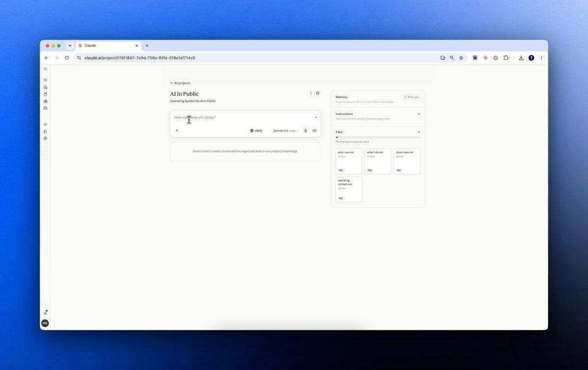Open the style-rules.md file card
Viewport: 588px width, 370px height.
click(x=407, y=161)
